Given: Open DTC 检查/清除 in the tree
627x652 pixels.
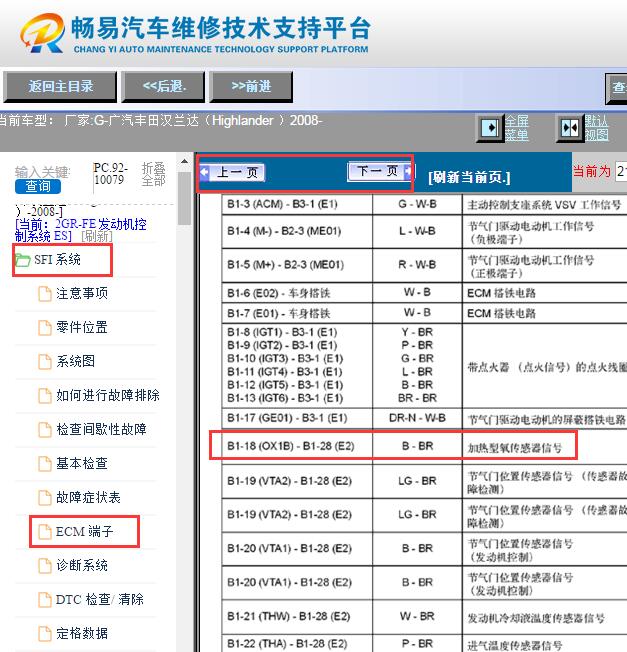Looking at the screenshot, I should [x=100, y=599].
